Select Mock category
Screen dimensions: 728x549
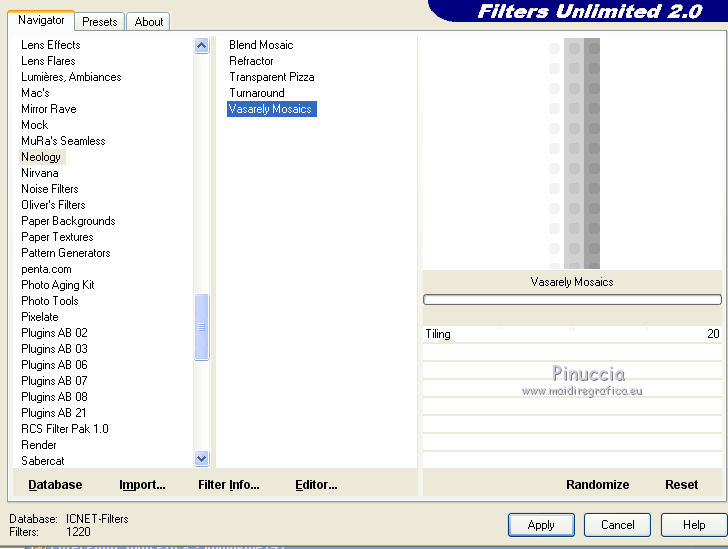click(35, 125)
